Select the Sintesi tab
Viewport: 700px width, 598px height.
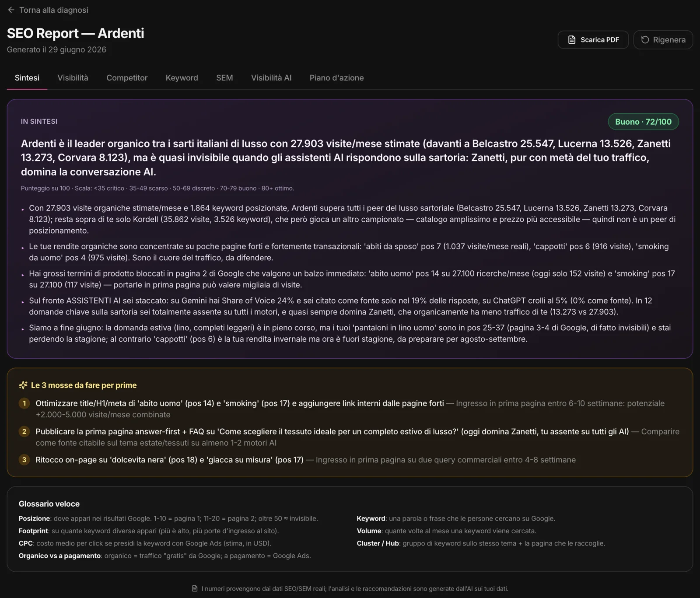27,78
